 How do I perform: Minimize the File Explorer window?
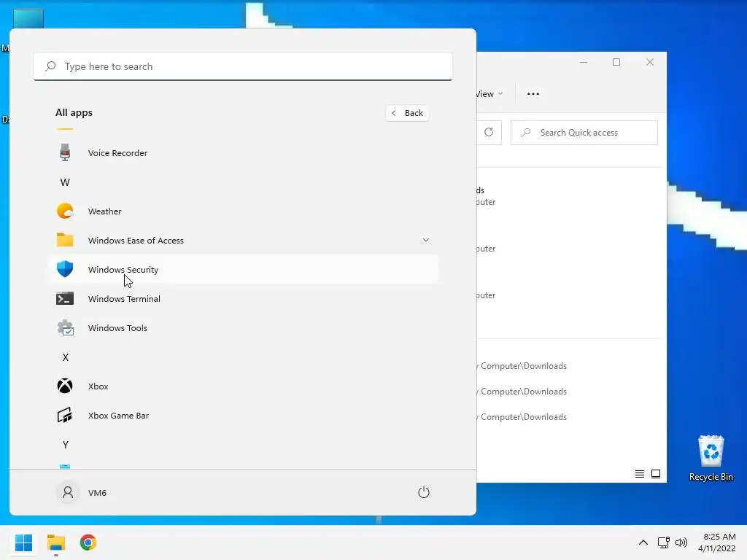tap(584, 63)
